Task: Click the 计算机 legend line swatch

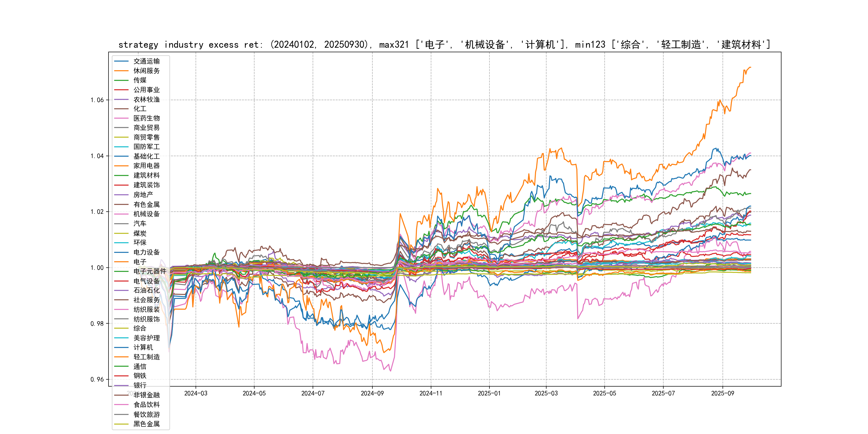Action: click(121, 347)
